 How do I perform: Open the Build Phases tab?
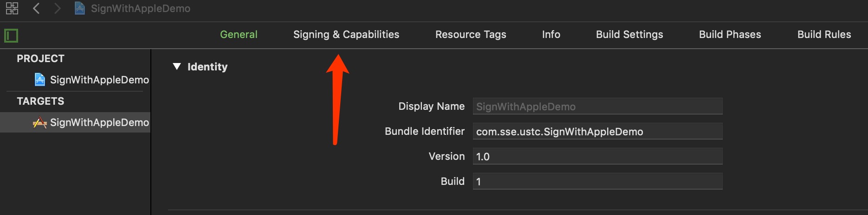pos(730,35)
